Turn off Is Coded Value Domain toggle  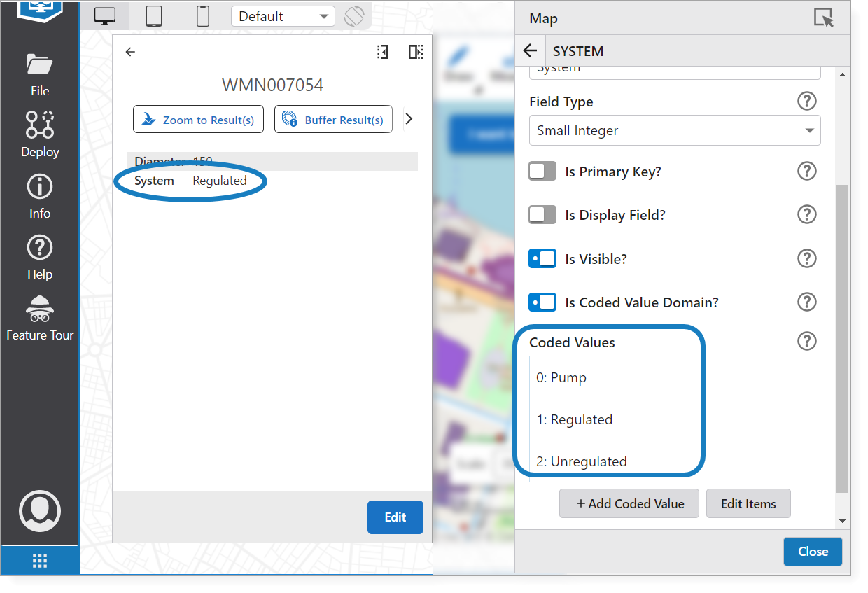(542, 302)
